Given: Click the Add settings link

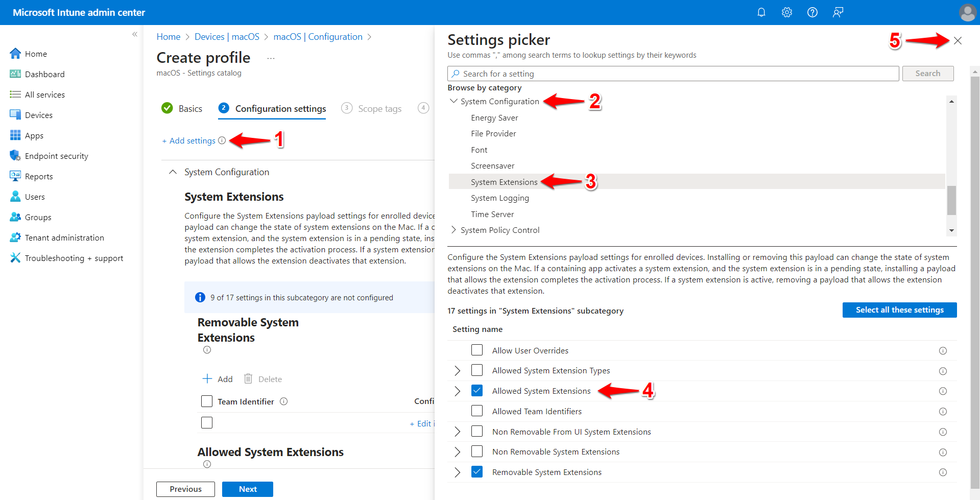Looking at the screenshot, I should (x=189, y=141).
